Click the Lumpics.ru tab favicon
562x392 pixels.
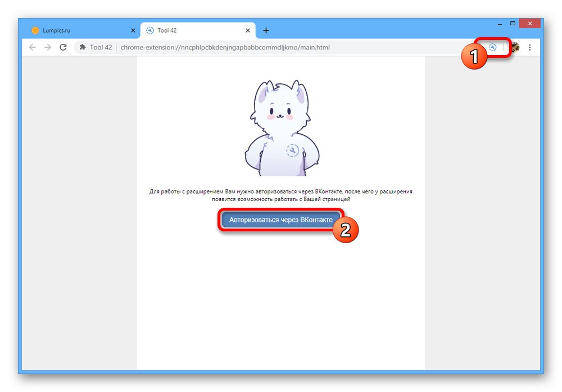point(35,30)
